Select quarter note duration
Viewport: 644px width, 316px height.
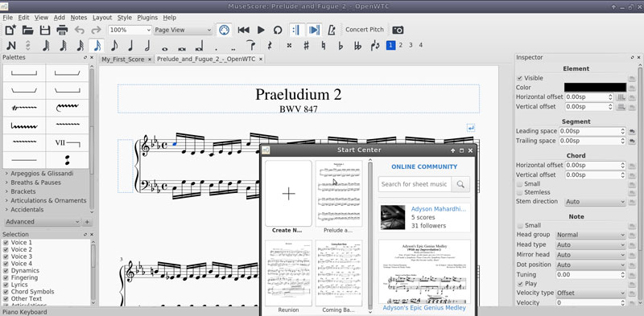click(130, 46)
